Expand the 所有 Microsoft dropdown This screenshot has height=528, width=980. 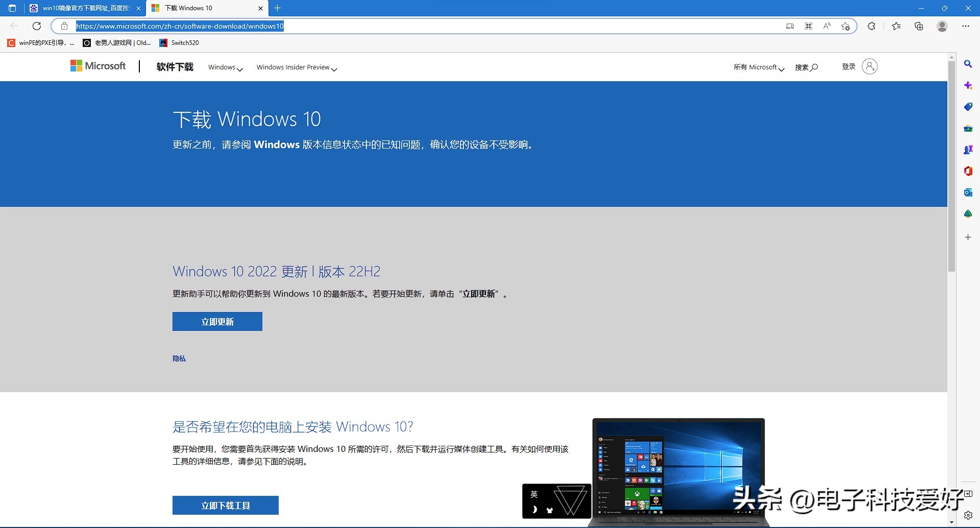[759, 67]
